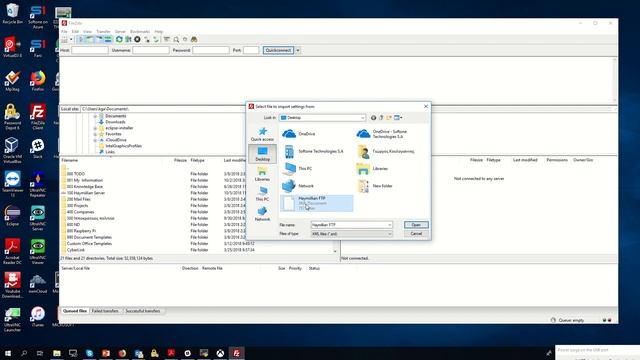640x360 pixels.
Task: Toggle remote directory tree display icon
Action: click(x=99, y=40)
